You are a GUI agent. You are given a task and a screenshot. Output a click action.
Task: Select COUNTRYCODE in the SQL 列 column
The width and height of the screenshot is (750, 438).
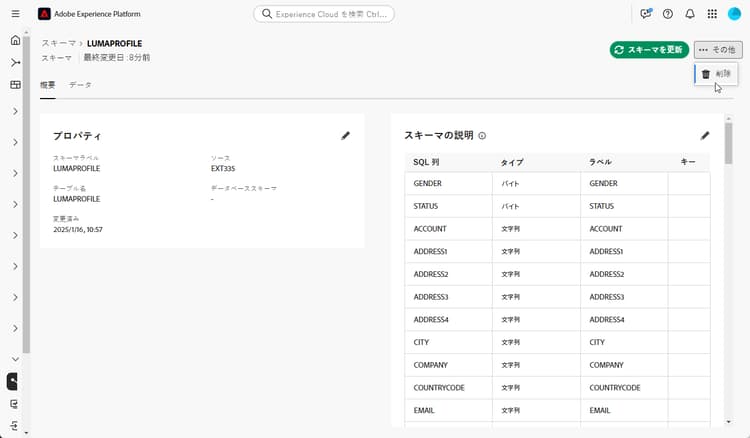coord(439,388)
